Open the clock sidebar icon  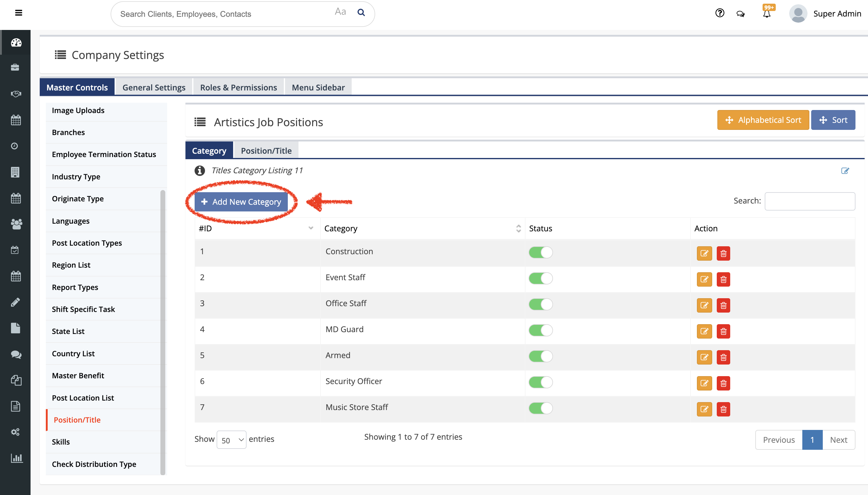click(14, 146)
